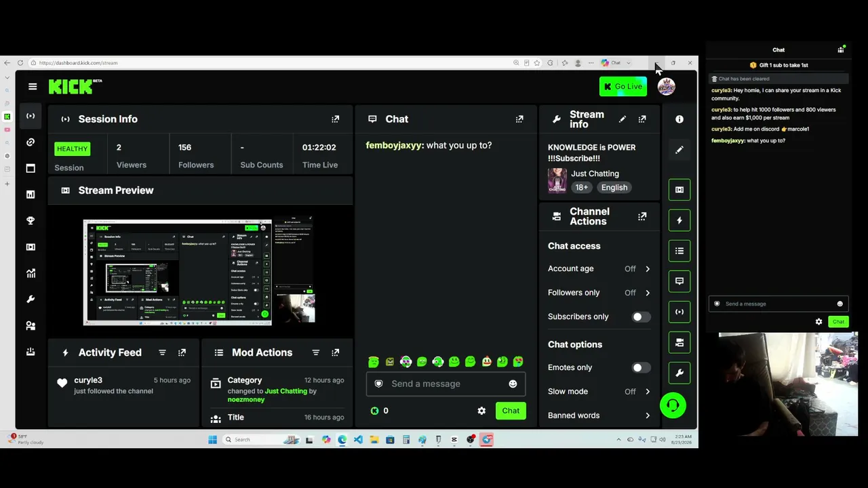The width and height of the screenshot is (868, 488).
Task: Select the stream broadcast icon in the left sidebar
Action: pos(31,116)
